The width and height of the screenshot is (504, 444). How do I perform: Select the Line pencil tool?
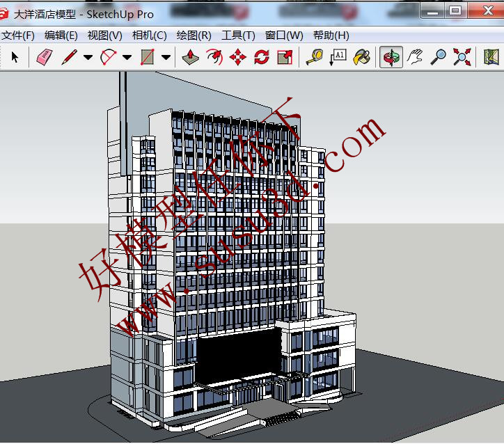tap(70, 57)
